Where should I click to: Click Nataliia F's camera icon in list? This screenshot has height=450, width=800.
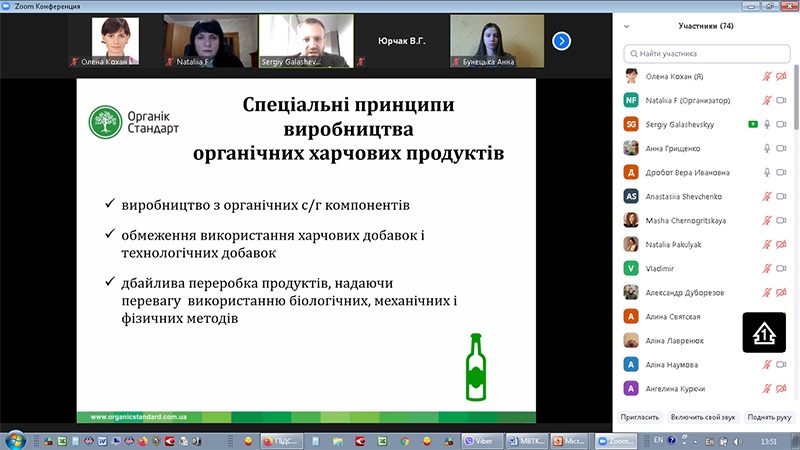(781, 101)
